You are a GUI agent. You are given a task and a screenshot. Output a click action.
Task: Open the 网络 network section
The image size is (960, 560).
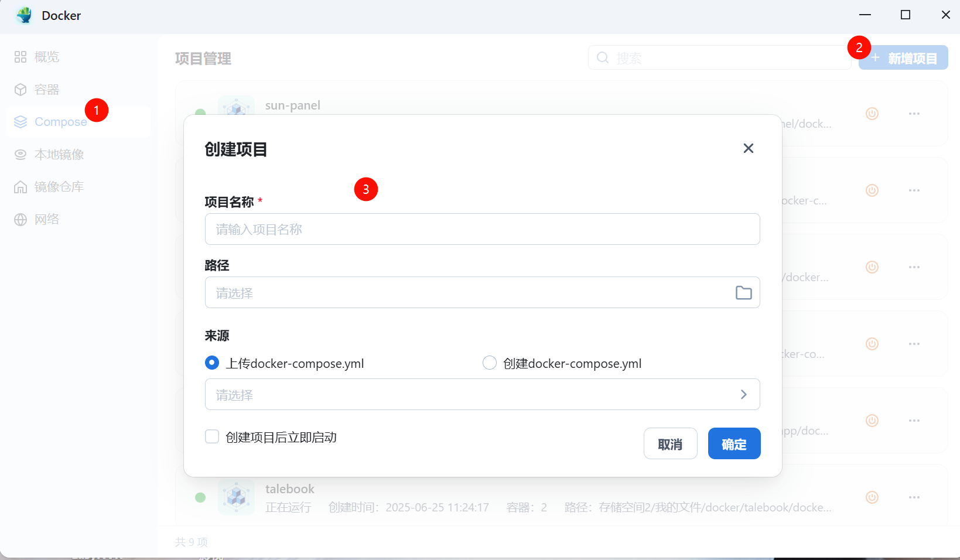tap(78, 220)
